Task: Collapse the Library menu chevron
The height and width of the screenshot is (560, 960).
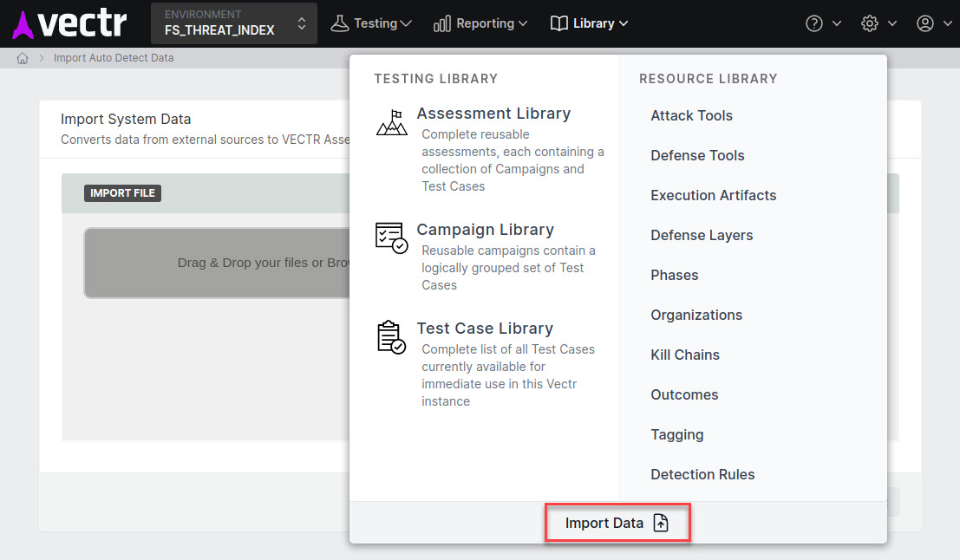Action: click(624, 23)
